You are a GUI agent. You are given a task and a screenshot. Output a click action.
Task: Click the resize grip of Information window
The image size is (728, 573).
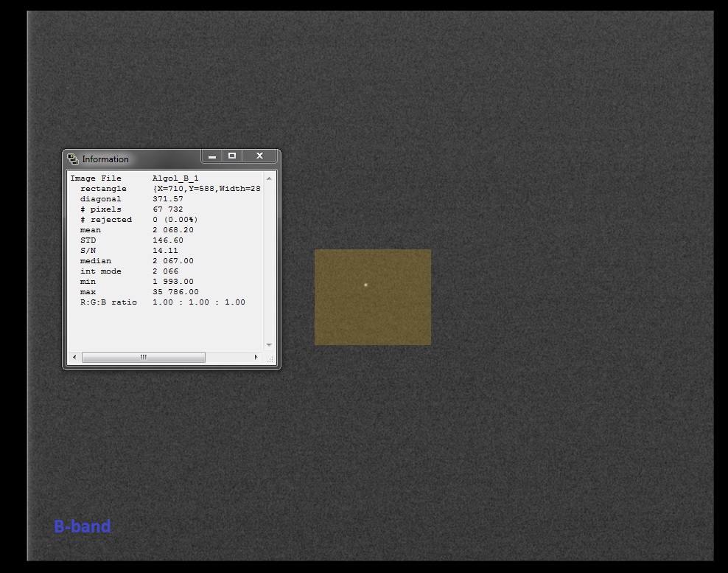(270, 359)
